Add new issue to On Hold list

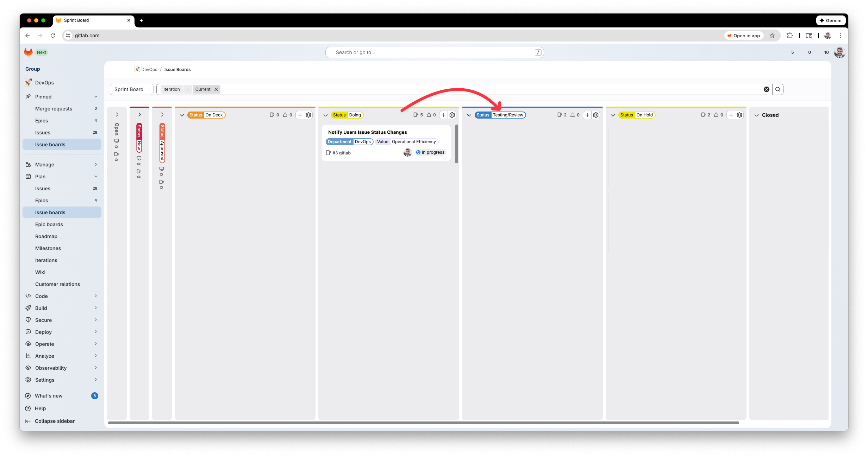[731, 115]
